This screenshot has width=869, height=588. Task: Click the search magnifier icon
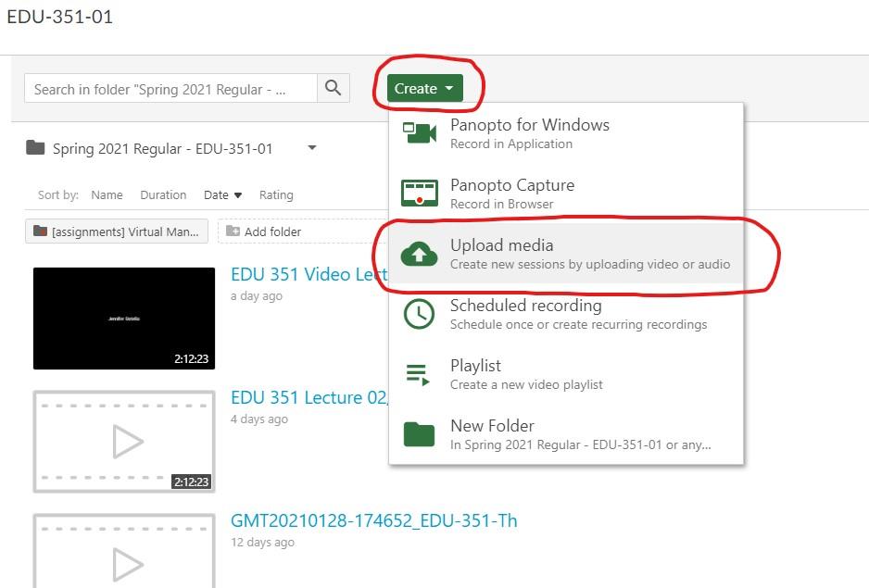point(333,88)
